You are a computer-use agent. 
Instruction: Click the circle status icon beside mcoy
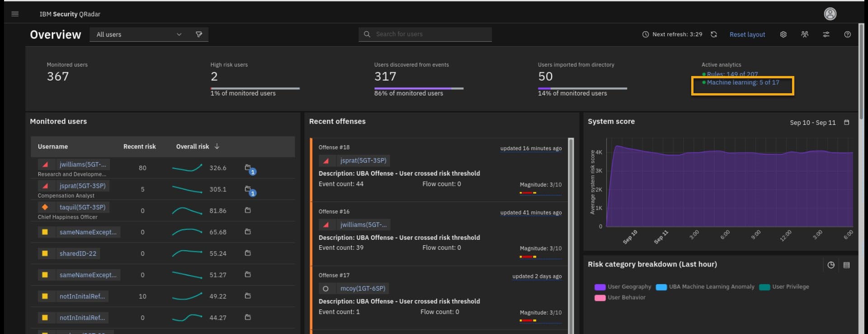click(x=325, y=289)
